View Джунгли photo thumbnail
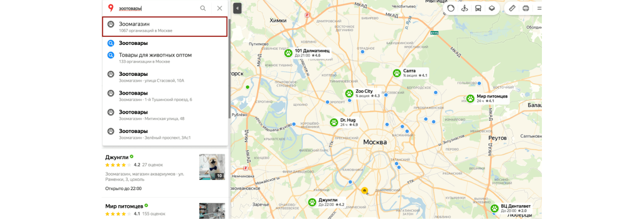 click(x=212, y=167)
